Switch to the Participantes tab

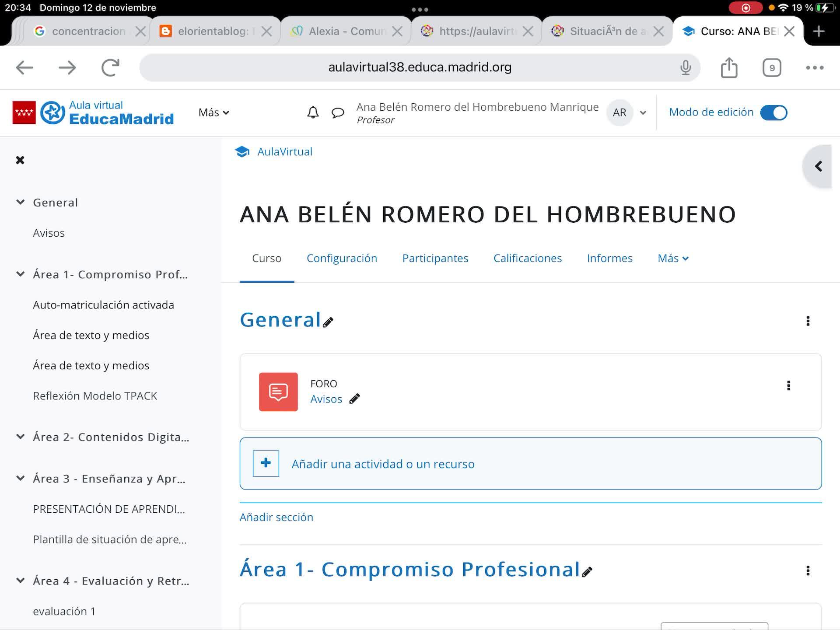pos(435,258)
